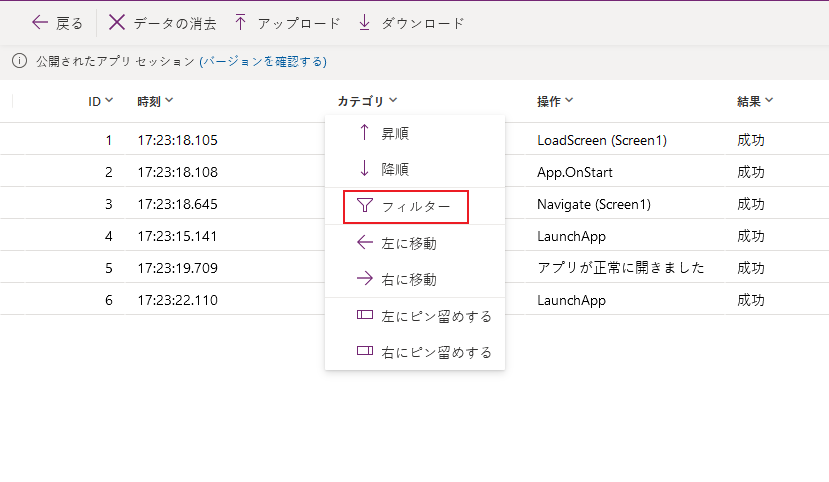Viewport: 829px width, 482px height.
Task: Click the down arrow icon beside 降順
Action: click(364, 168)
